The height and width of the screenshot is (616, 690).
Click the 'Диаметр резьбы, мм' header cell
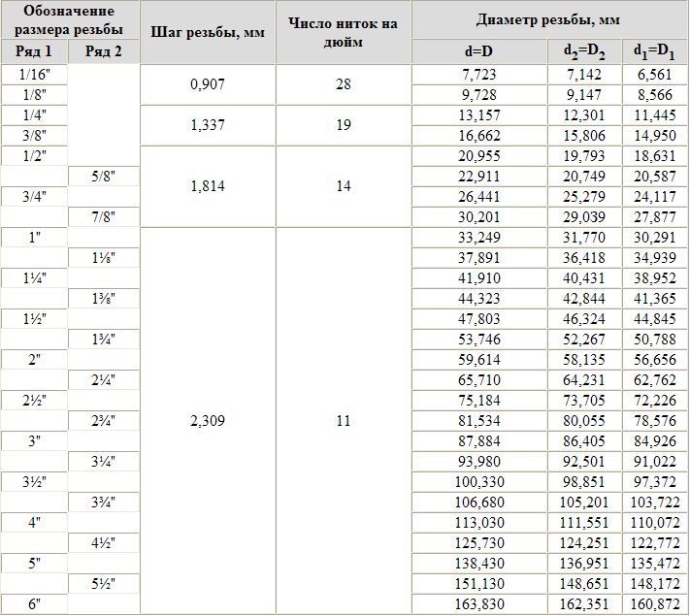pyautogui.click(x=548, y=19)
